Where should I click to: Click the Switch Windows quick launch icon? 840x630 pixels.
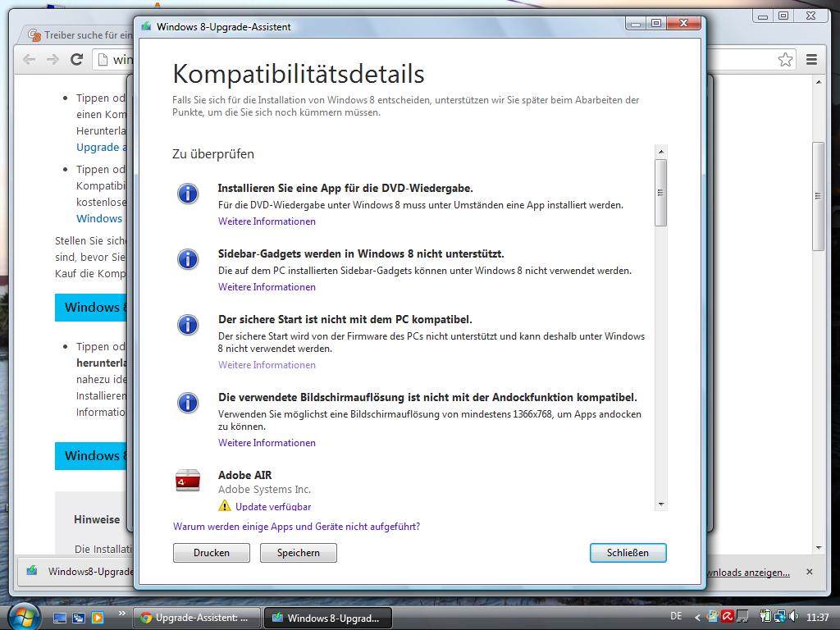tap(79, 618)
